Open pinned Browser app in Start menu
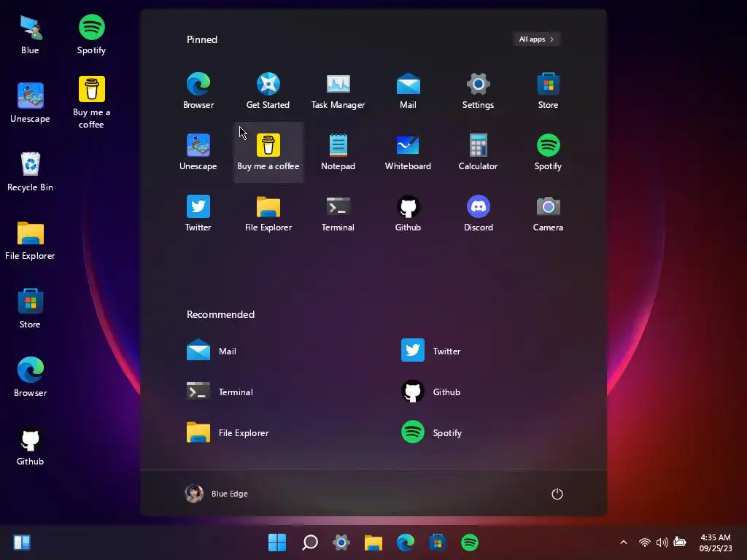 point(198,91)
